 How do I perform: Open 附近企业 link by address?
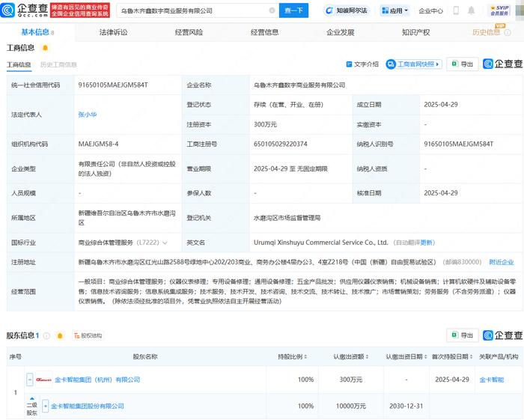502,262
